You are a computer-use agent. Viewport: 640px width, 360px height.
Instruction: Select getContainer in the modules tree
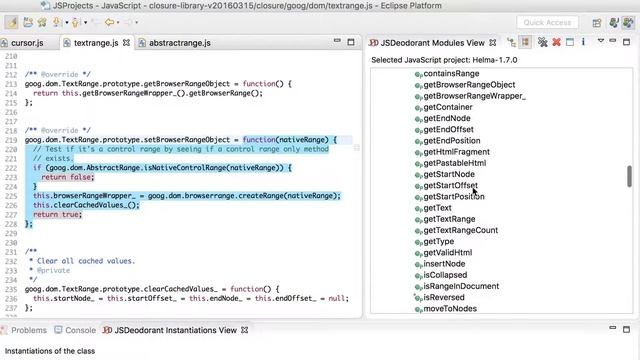click(x=448, y=107)
